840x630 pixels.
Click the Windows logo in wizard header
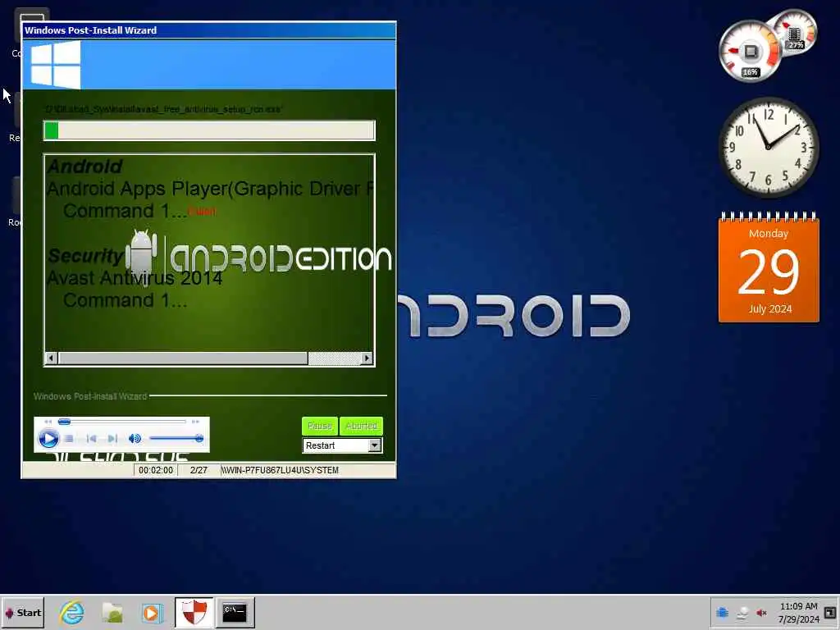pos(55,64)
